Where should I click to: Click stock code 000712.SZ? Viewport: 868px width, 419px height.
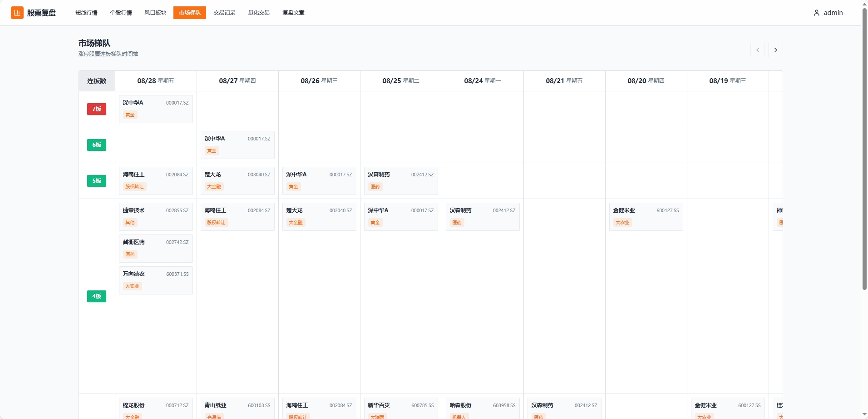tap(178, 406)
